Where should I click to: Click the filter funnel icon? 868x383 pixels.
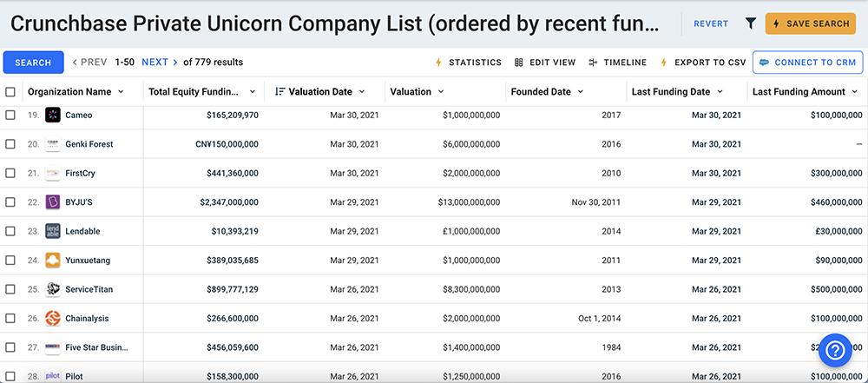tap(751, 23)
